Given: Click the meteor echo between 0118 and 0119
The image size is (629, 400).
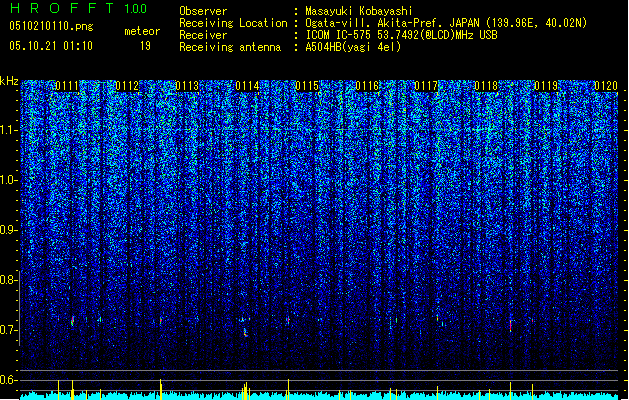Looking at the screenshot, I should tap(511, 325).
